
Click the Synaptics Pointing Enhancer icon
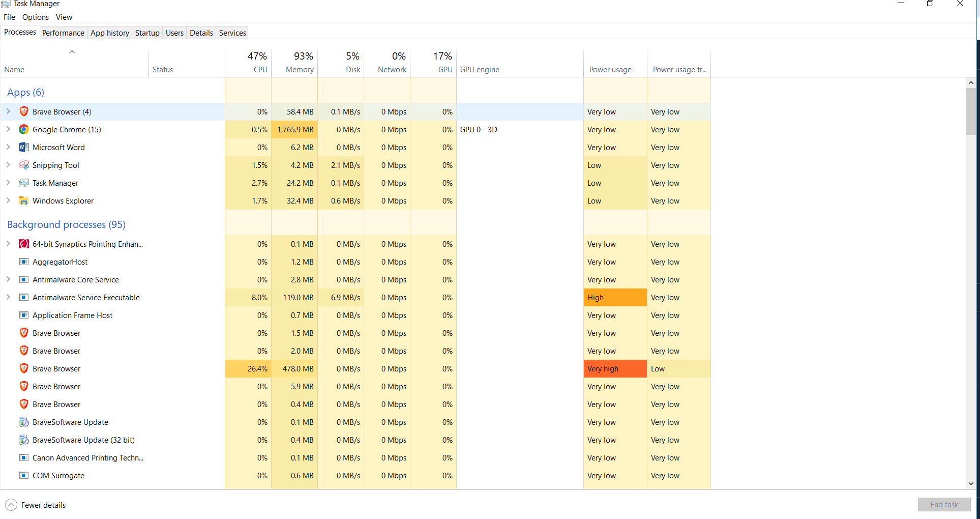24,244
